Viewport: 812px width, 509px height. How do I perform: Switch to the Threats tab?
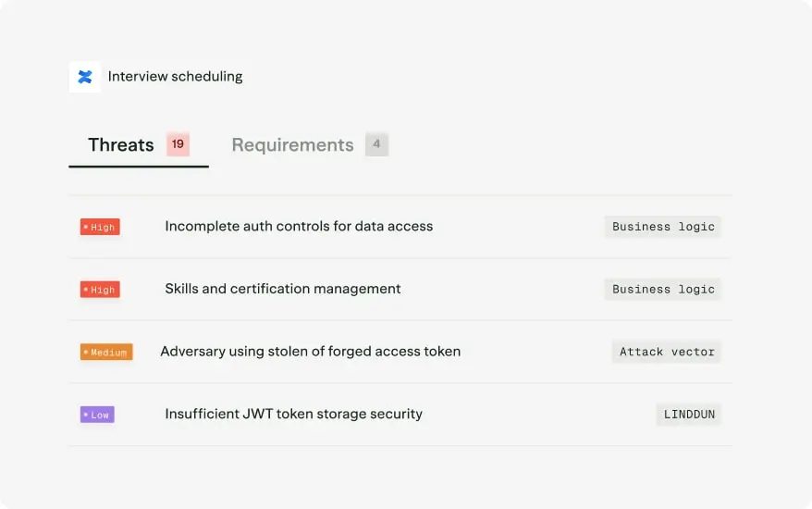click(x=121, y=145)
